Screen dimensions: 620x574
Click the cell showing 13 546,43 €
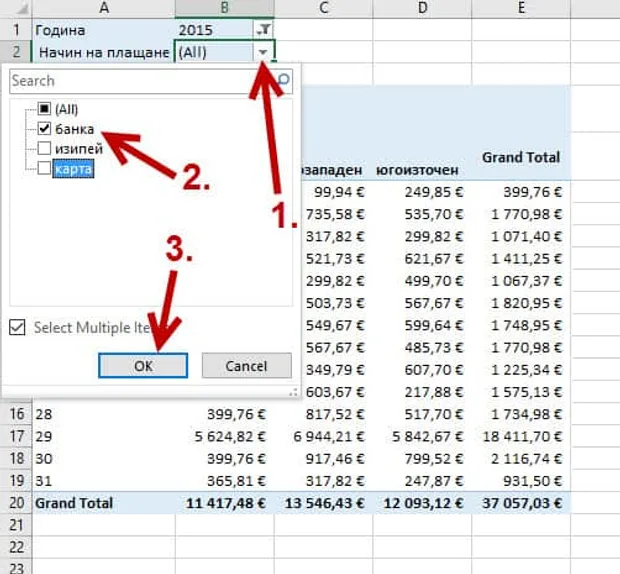pyautogui.click(x=323, y=503)
